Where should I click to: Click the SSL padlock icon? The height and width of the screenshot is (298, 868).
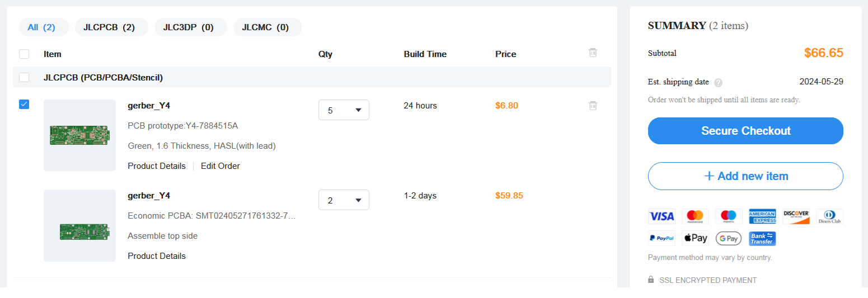pos(651,280)
